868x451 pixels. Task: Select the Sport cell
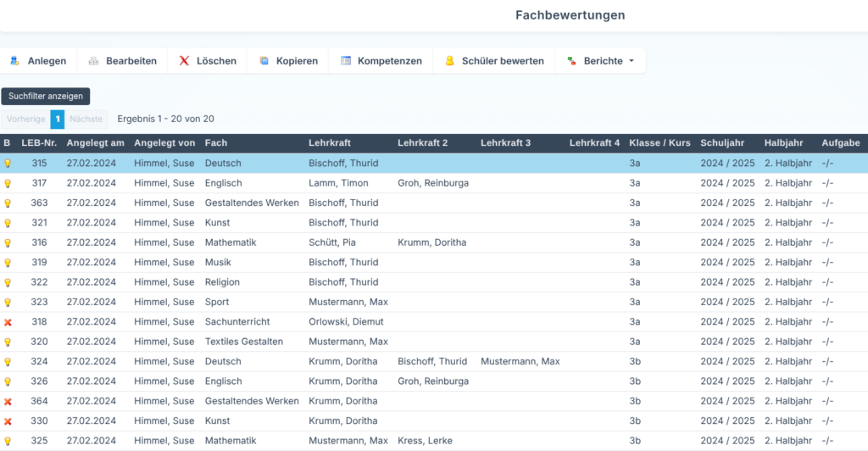(216, 302)
